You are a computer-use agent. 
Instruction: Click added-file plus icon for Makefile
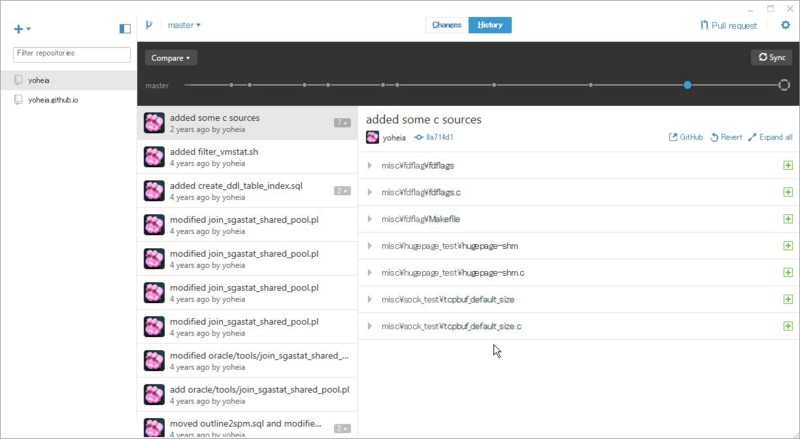click(x=788, y=219)
